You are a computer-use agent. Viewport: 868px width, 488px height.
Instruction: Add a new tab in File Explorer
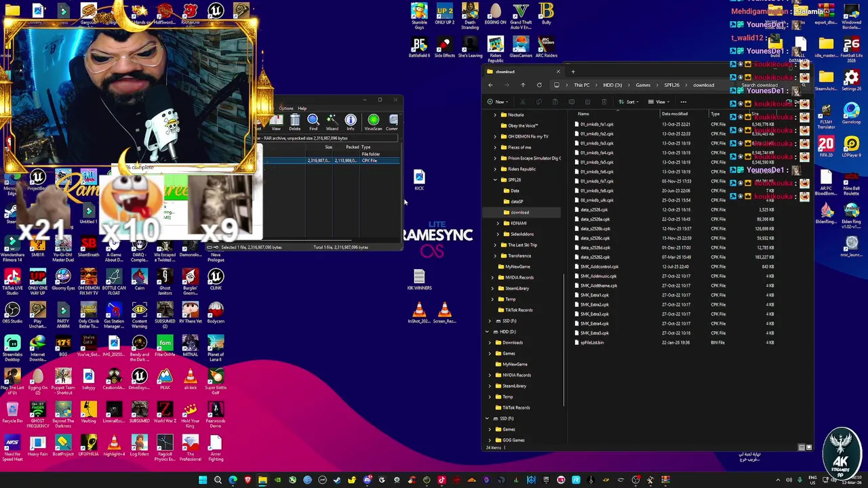[x=573, y=71]
